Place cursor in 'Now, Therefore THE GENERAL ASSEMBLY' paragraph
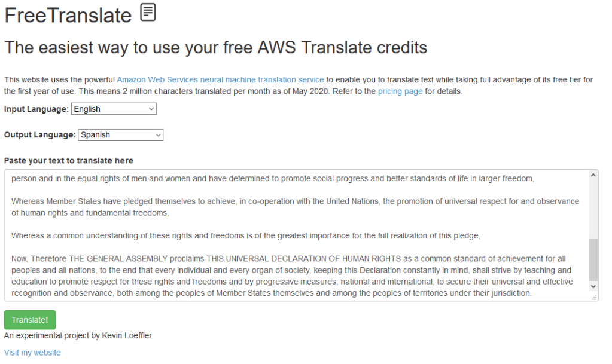 (x=287, y=276)
